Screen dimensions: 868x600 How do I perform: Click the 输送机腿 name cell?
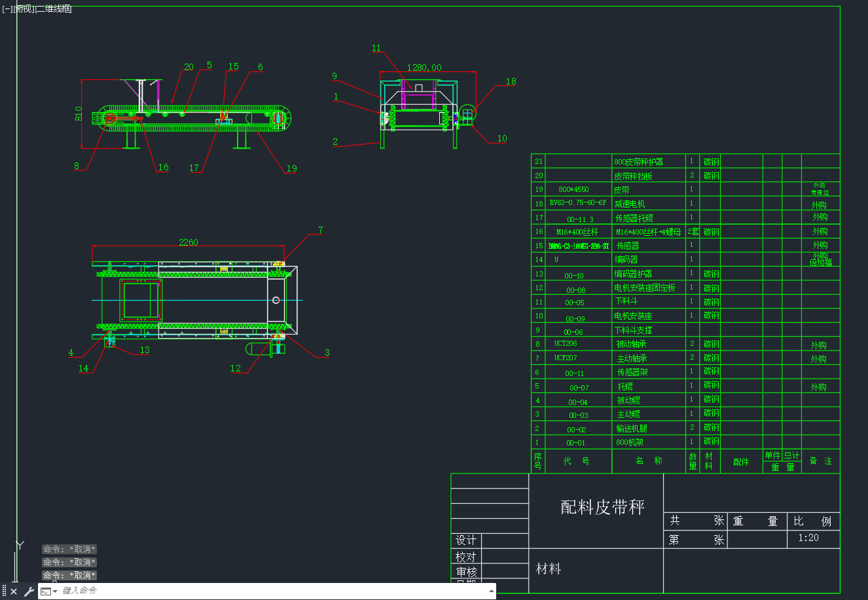point(632,428)
